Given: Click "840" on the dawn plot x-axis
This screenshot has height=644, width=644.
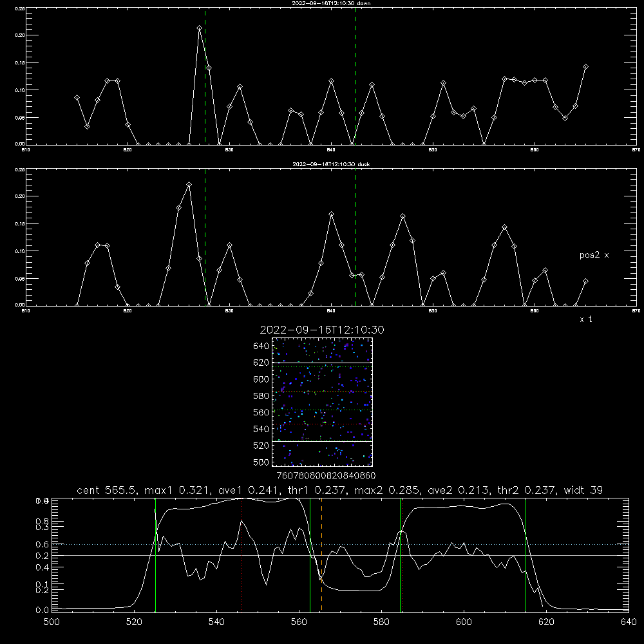Looking at the screenshot, I should coord(331,150).
